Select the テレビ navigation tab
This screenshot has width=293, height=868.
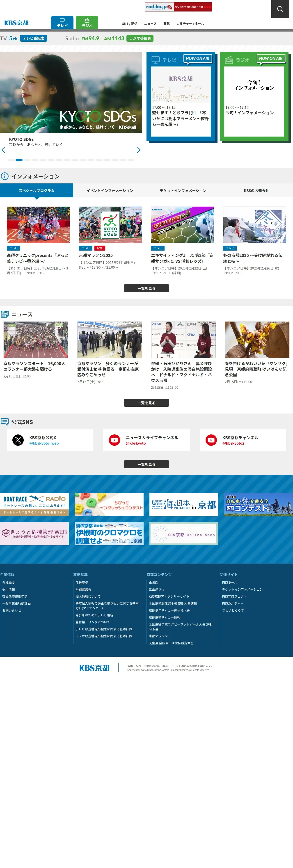pyautogui.click(x=62, y=23)
